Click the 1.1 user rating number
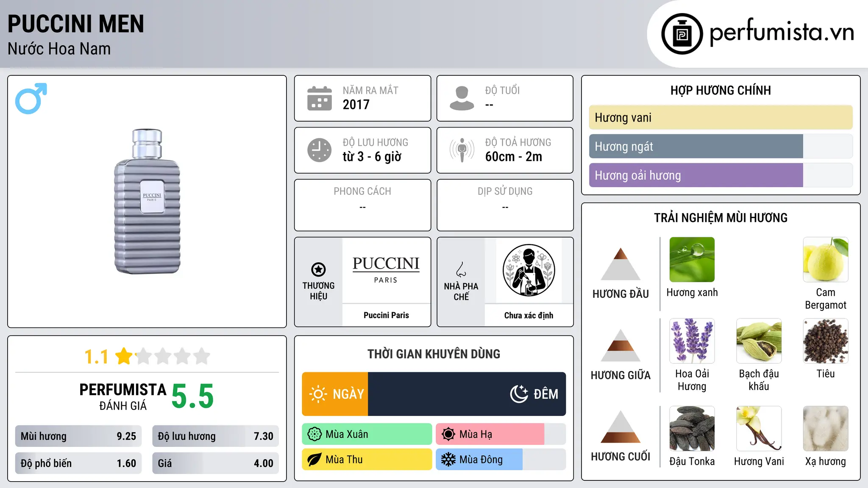868x488 pixels. pos(96,357)
